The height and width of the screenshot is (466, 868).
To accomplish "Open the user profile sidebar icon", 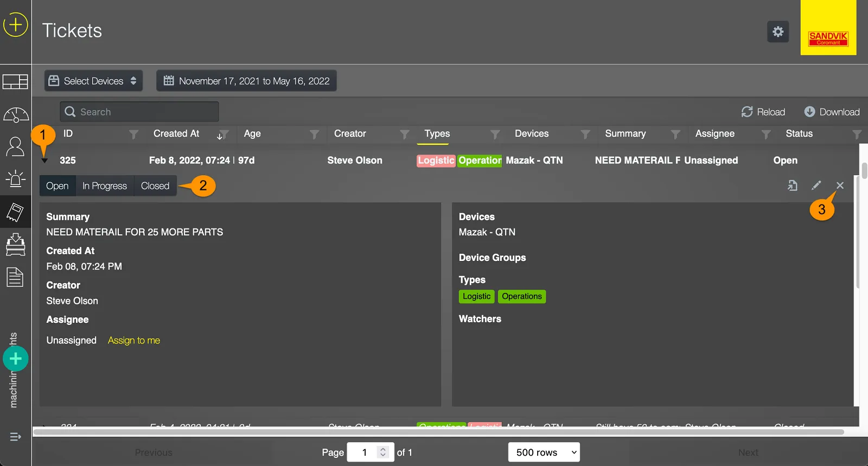I will (15, 146).
